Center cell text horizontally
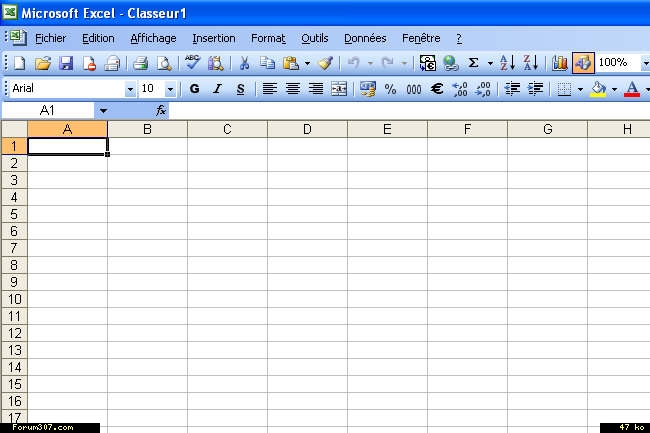 293,89
